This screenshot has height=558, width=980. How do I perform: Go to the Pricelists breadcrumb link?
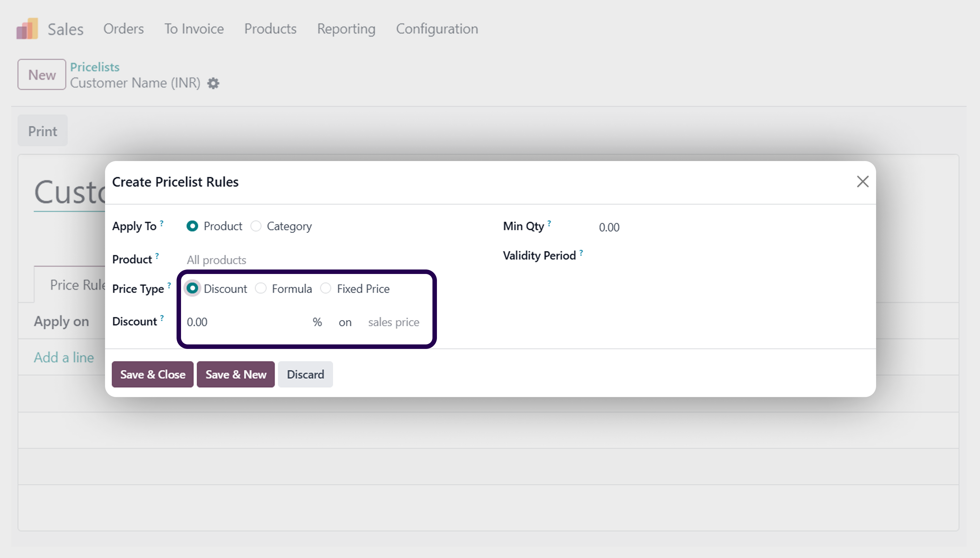coord(95,67)
